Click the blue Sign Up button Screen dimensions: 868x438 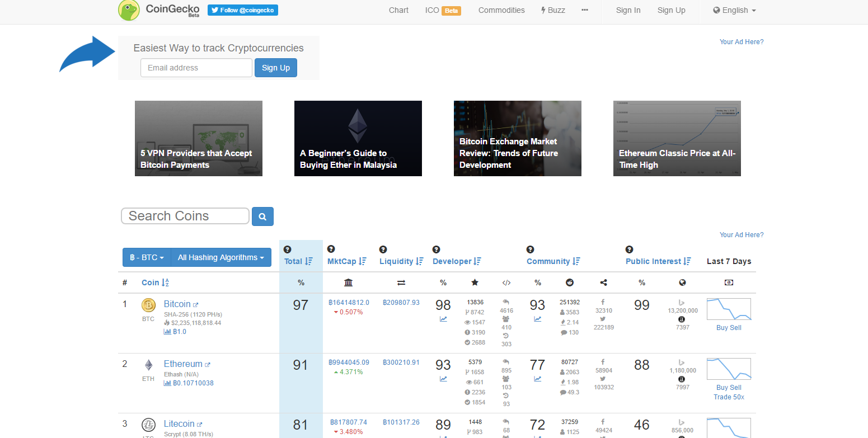(276, 68)
